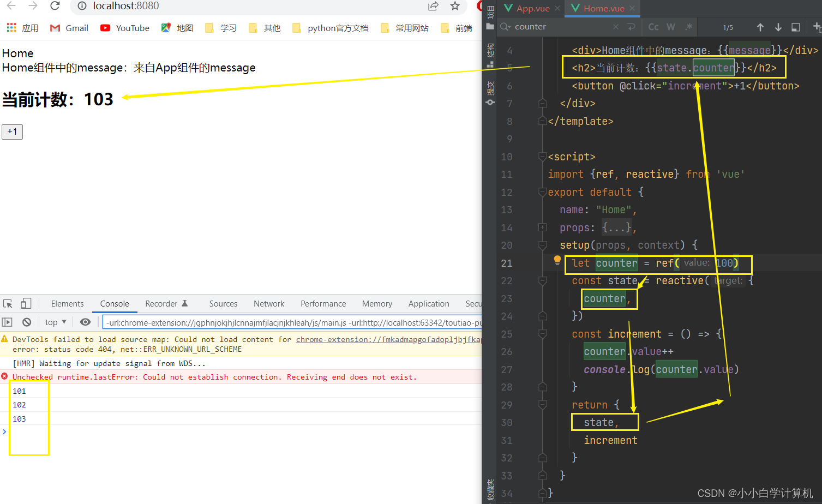Image resolution: width=822 pixels, height=504 pixels.
Task: Collapse the setup function on line 20
Action: [542, 245]
